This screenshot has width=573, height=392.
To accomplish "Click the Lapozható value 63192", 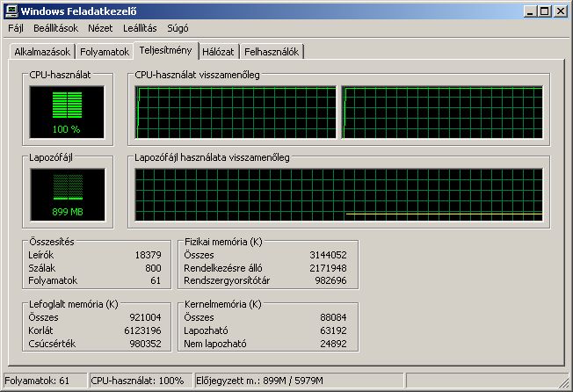I will [333, 330].
